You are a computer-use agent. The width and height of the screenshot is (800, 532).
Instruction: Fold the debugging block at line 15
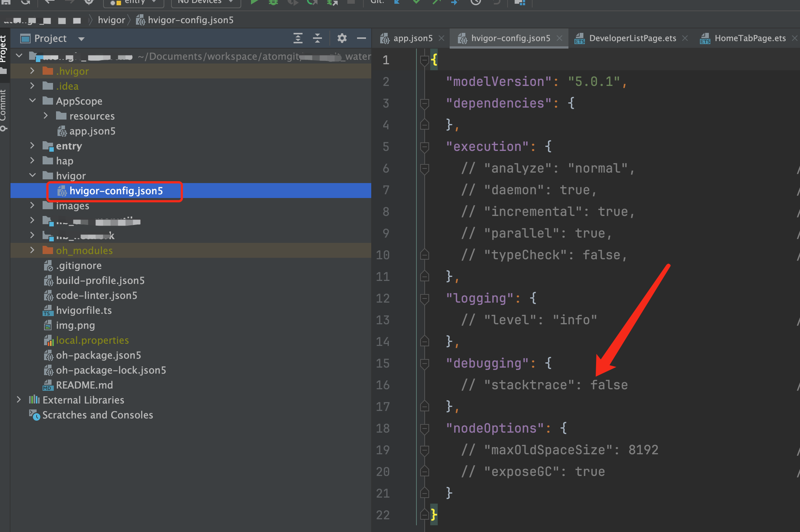424,363
